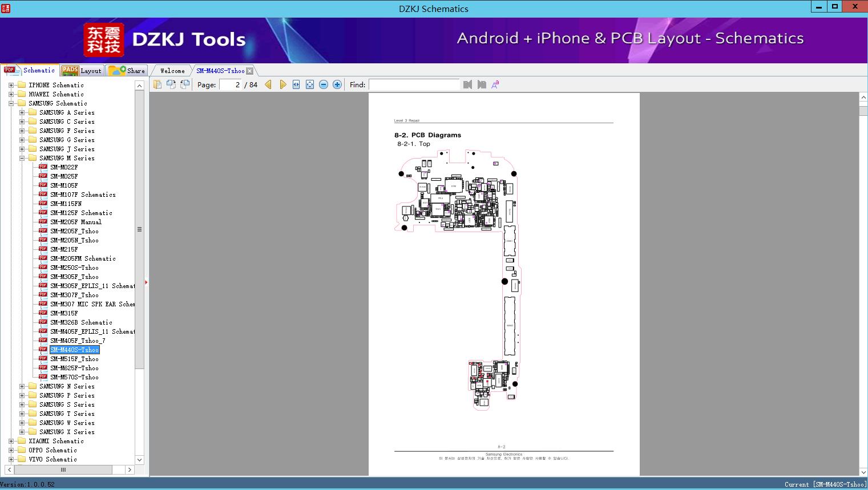The width and height of the screenshot is (868, 490).
Task: Toggle match case search option icon
Action: [495, 84]
